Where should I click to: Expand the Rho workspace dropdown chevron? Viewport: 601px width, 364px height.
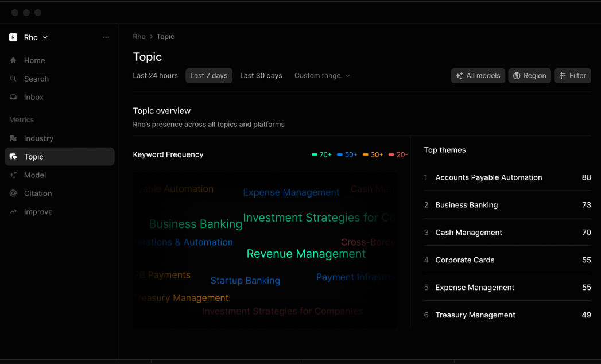pos(45,37)
